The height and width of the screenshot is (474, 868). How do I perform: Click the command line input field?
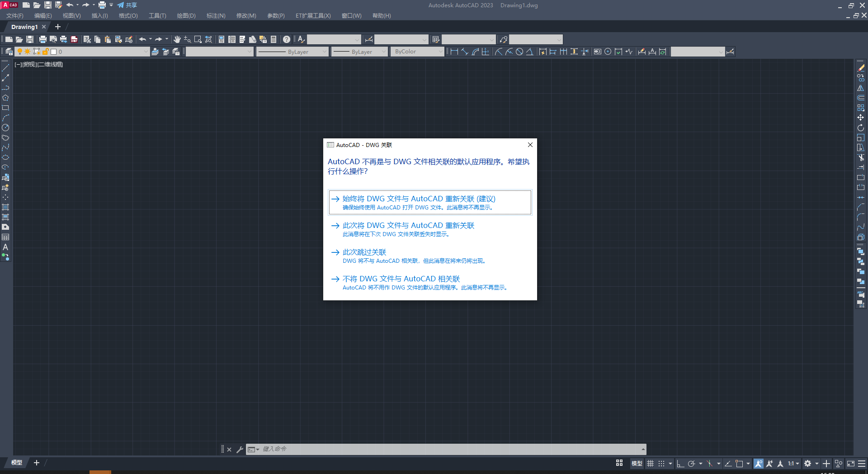tap(450, 449)
